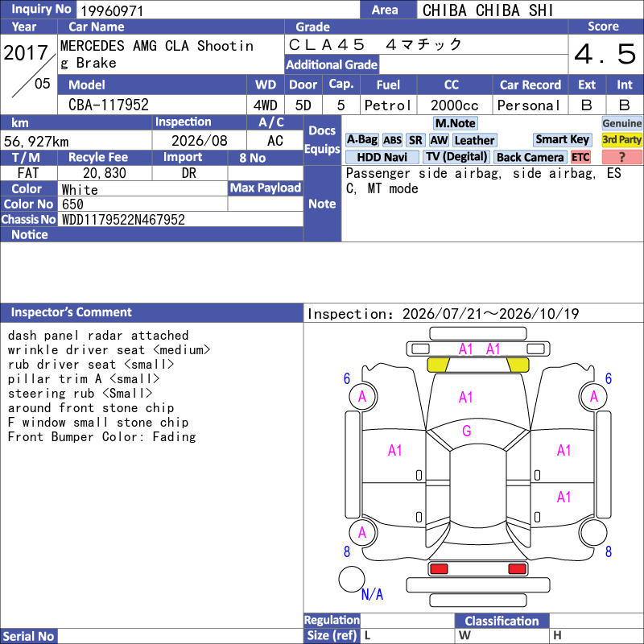This screenshot has width=644, height=644.
Task: Toggle the yellow 3rd Party label
Action: 621,139
